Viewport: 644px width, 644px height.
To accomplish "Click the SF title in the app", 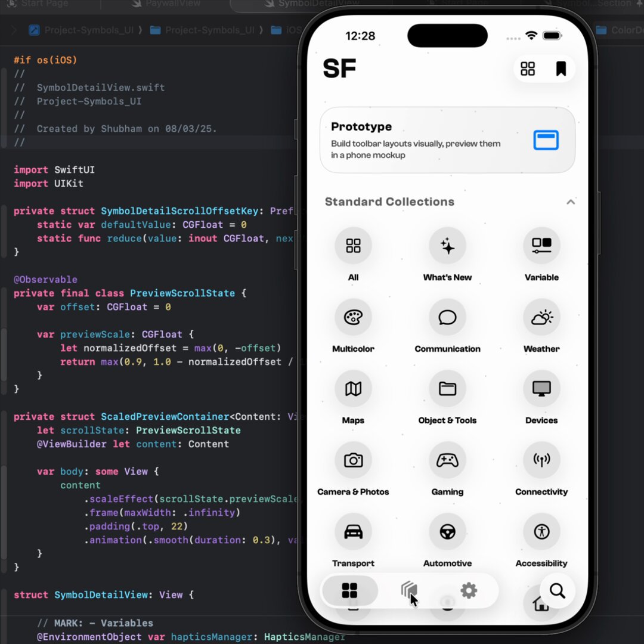I will point(339,69).
